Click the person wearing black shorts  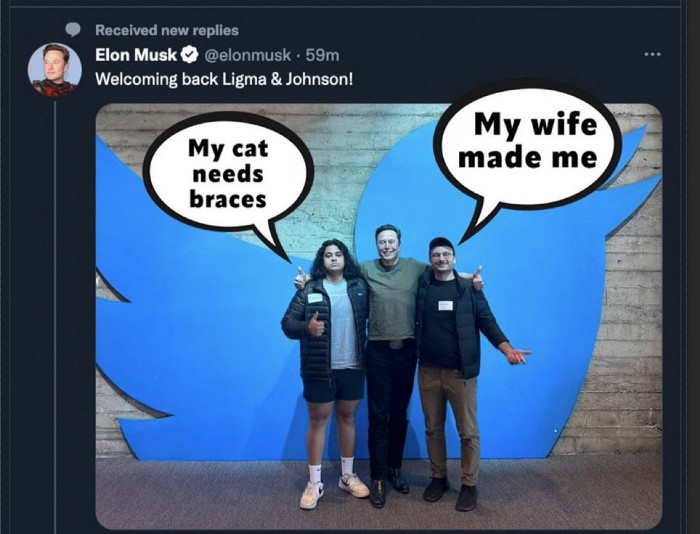point(331,350)
